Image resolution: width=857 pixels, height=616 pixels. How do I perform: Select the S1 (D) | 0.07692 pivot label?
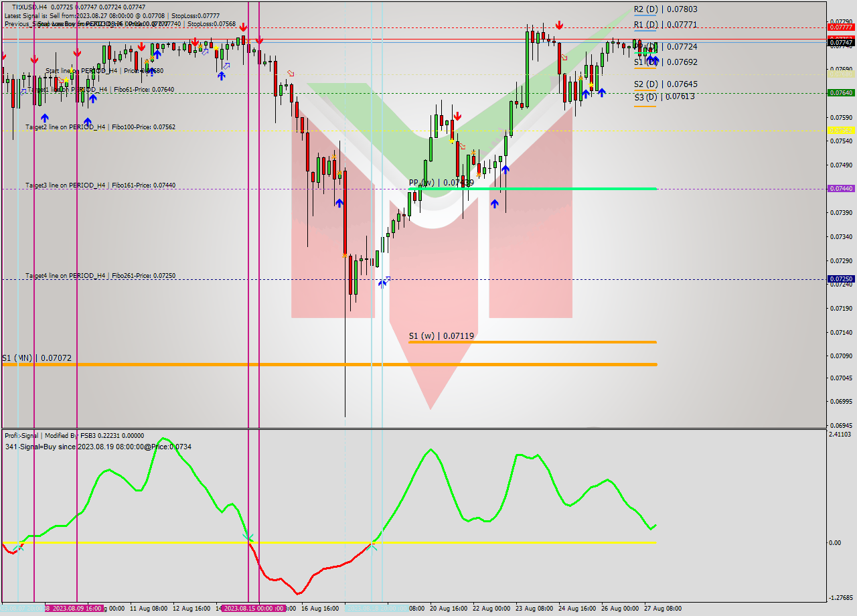tap(666, 62)
